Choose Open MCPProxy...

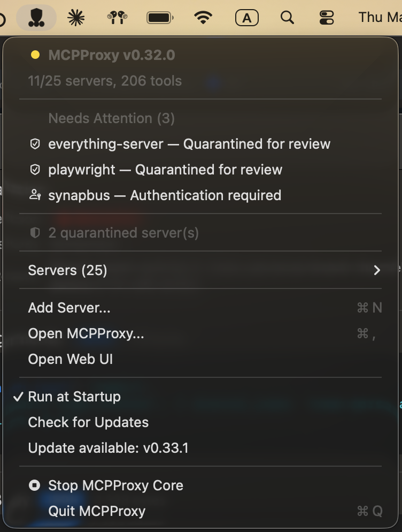(200, 333)
